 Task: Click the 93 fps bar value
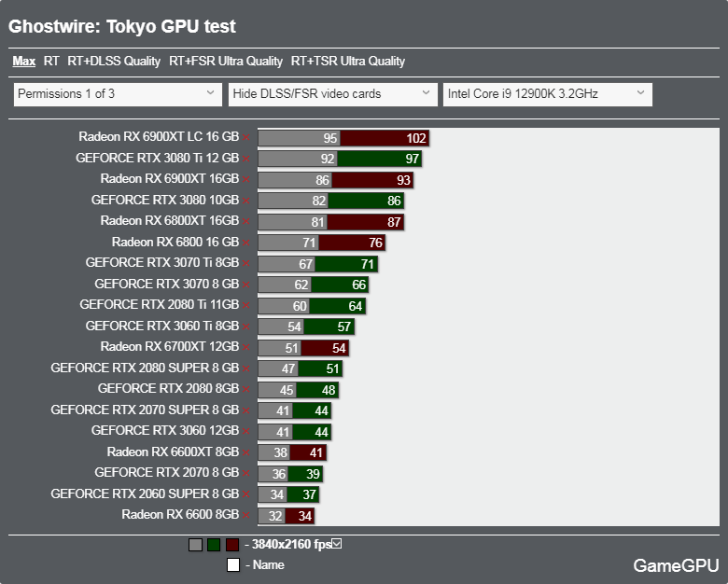point(403,180)
